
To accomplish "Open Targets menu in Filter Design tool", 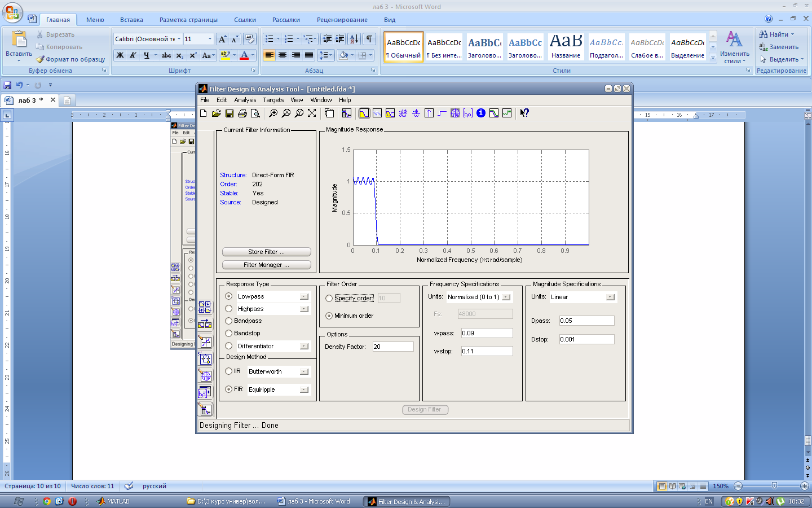I will (273, 100).
